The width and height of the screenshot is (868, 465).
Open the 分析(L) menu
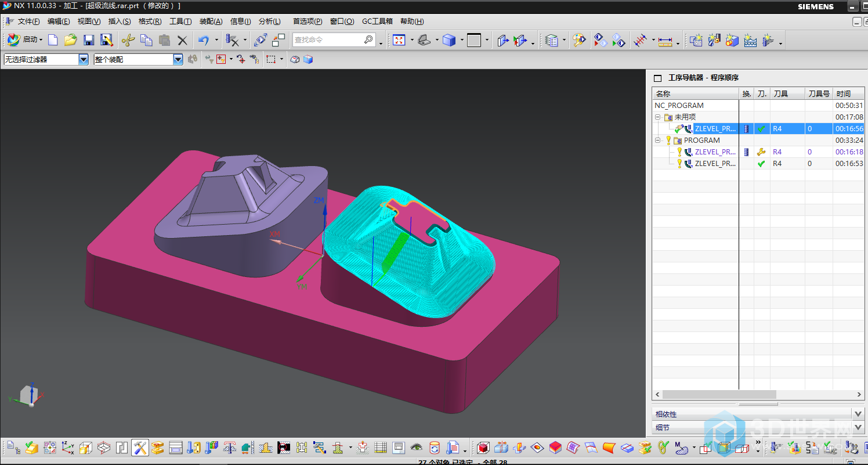(270, 21)
